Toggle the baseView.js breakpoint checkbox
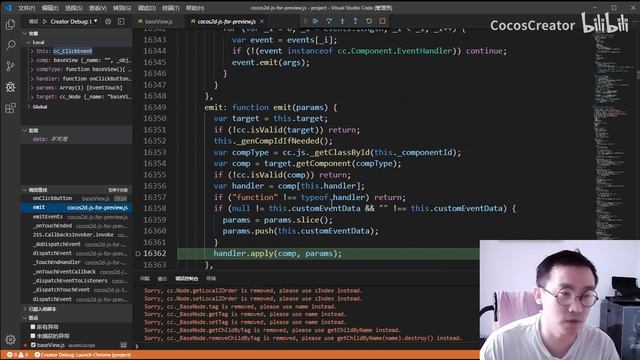640x360 pixels. click(x=33, y=345)
